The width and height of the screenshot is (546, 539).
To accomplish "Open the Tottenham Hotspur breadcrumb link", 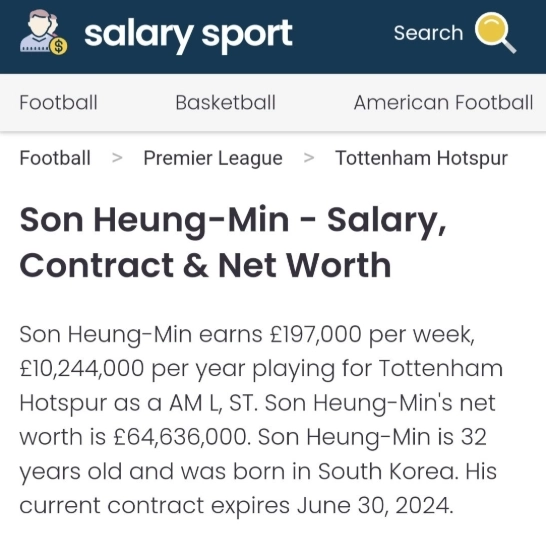I will (421, 158).
